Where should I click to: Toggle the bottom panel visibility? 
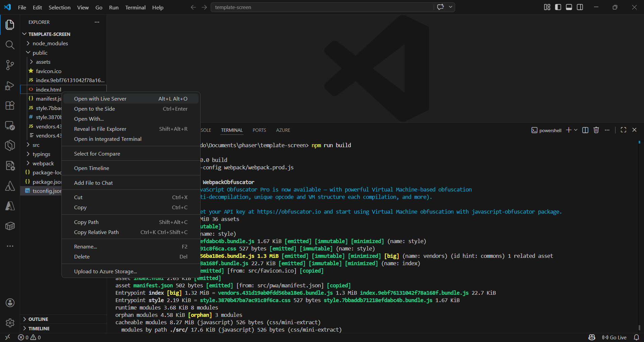click(569, 7)
